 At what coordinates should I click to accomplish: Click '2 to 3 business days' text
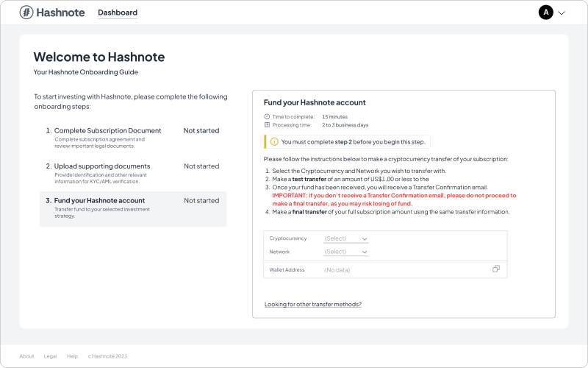tap(345, 125)
